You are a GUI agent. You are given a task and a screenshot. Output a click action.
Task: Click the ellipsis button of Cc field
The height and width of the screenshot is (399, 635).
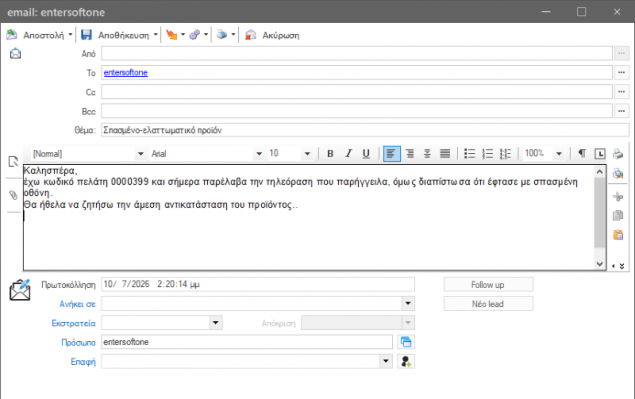tap(621, 92)
